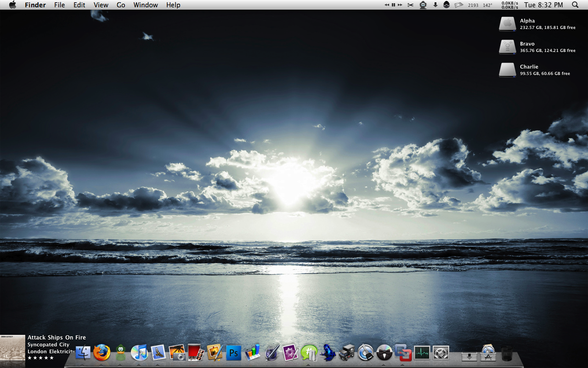Pause playback in the menu bar

coord(393,5)
